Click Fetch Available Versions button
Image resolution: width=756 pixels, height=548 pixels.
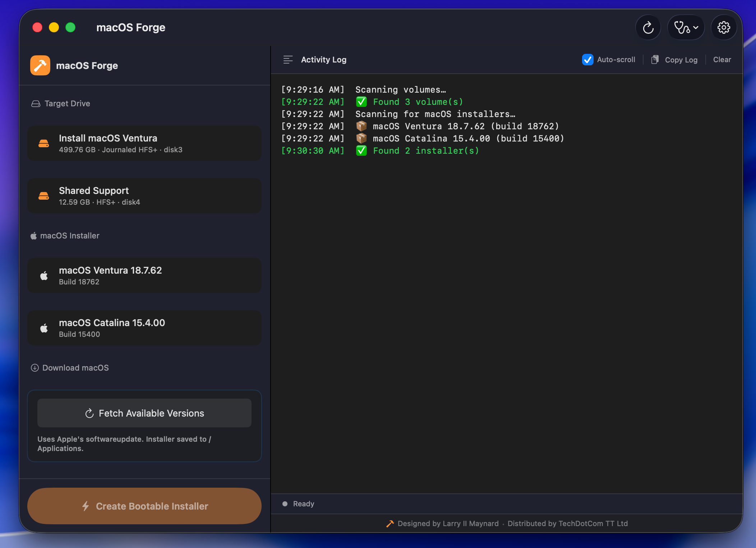144,413
